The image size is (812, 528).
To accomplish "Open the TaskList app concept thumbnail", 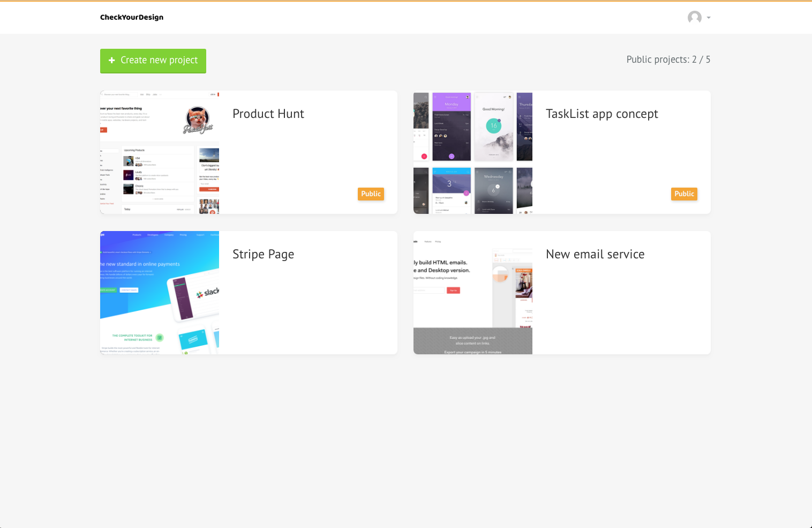I will [x=472, y=152].
